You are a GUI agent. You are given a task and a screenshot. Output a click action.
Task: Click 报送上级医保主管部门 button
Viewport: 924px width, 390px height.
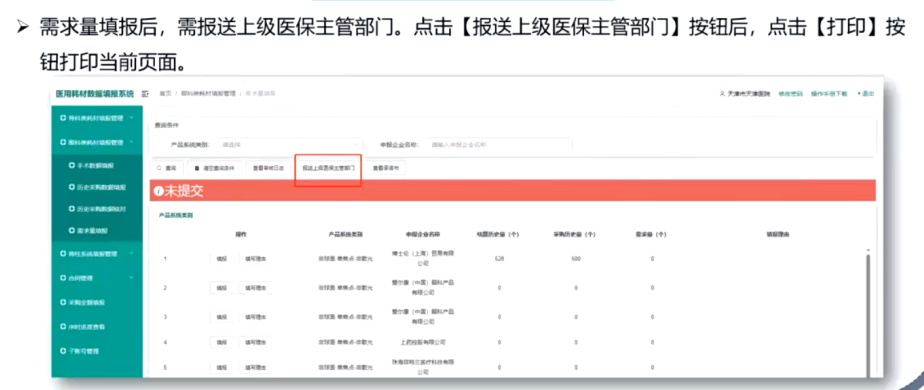tap(328, 168)
